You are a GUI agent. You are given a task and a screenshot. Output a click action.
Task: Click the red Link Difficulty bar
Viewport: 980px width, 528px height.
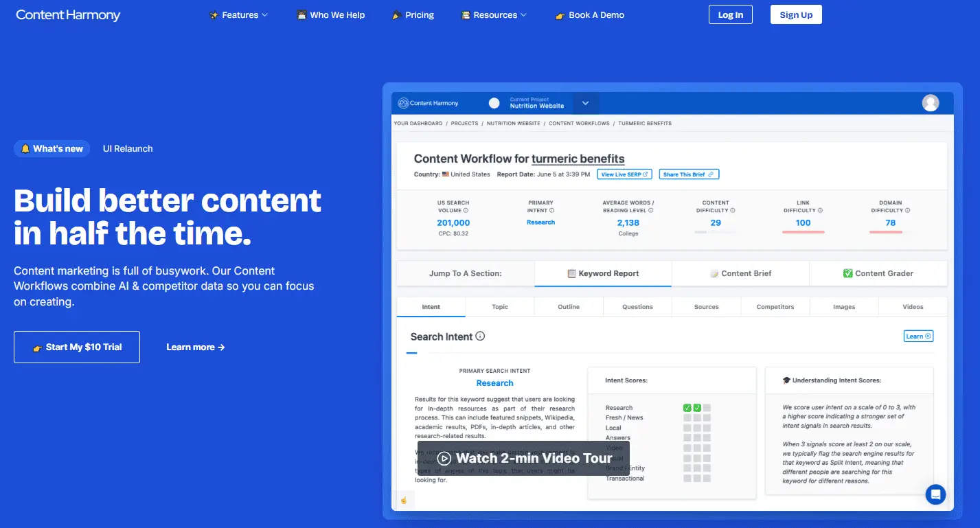(803, 232)
